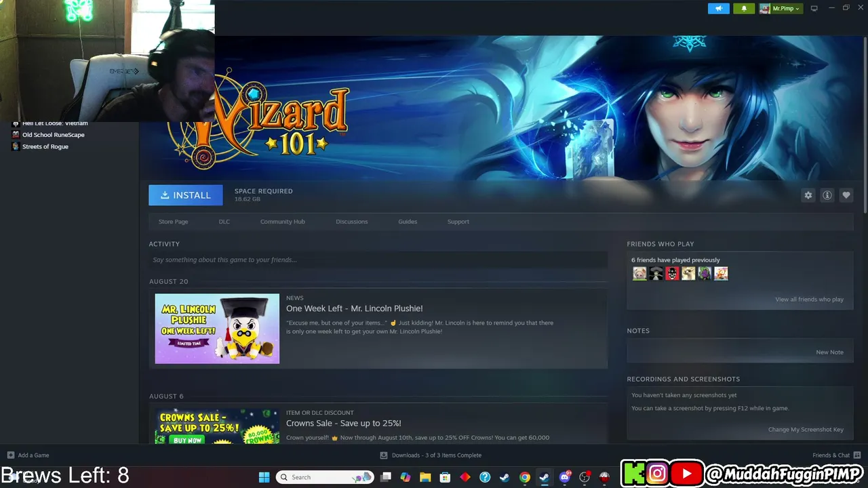Open the Get Help question-mark taskbar icon
Screen dimensions: 868x488
[x=485, y=477]
